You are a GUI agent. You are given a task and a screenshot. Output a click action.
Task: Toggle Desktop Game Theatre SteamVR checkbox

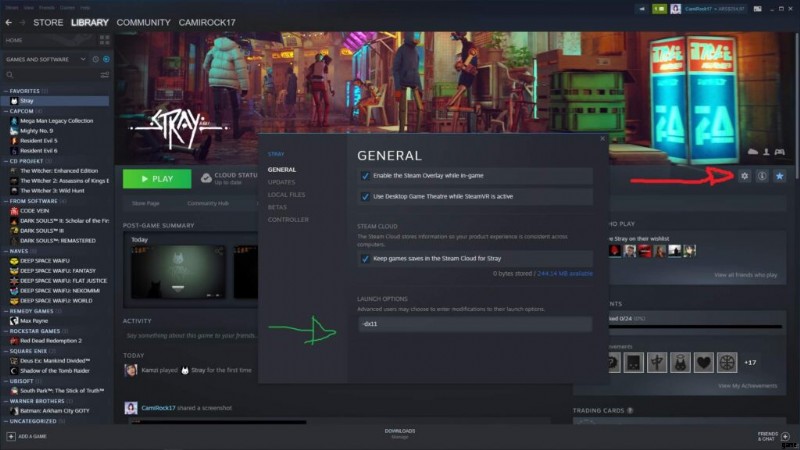click(x=365, y=196)
